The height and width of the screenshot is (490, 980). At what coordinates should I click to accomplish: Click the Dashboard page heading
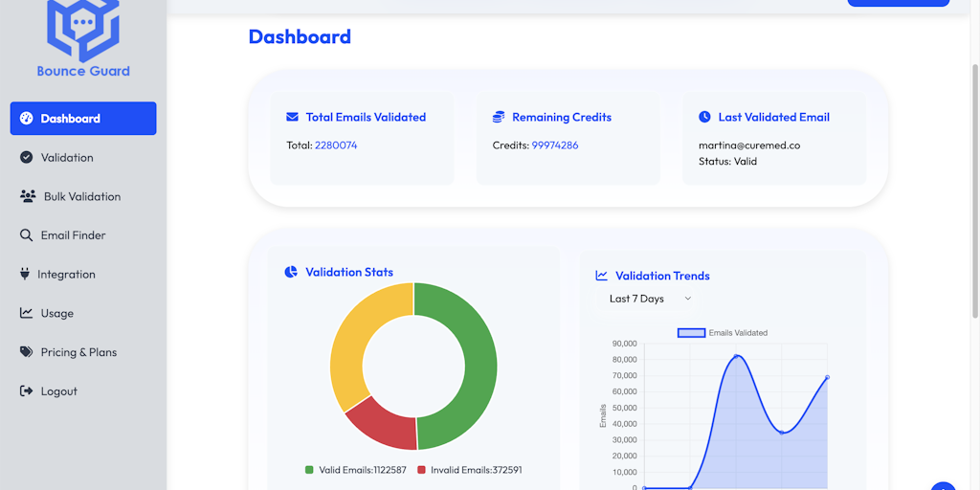(300, 36)
